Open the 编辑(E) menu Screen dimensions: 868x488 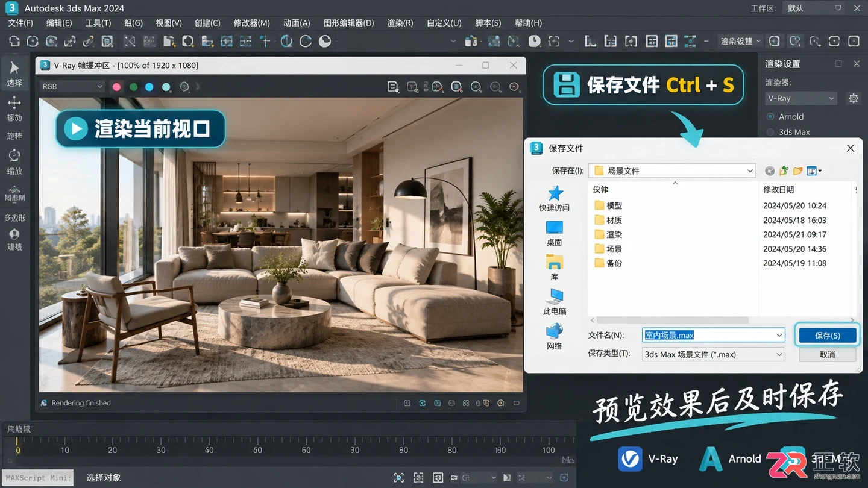[59, 23]
